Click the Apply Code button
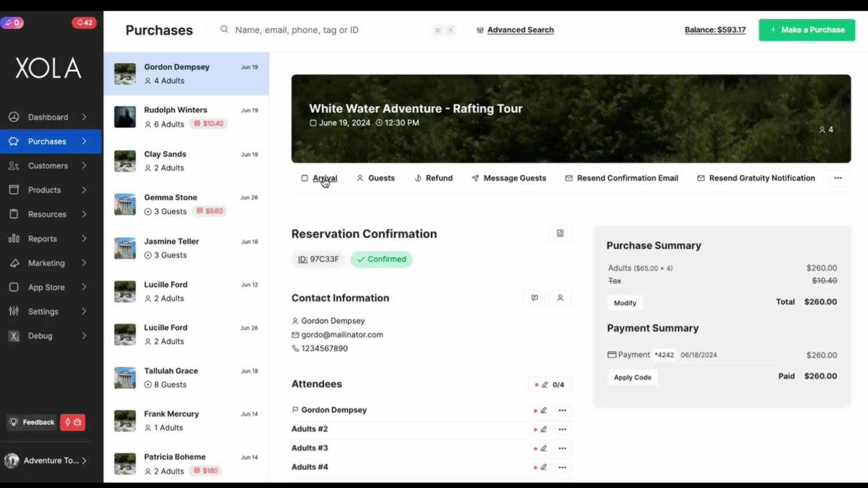The height and width of the screenshot is (488, 868). [633, 377]
